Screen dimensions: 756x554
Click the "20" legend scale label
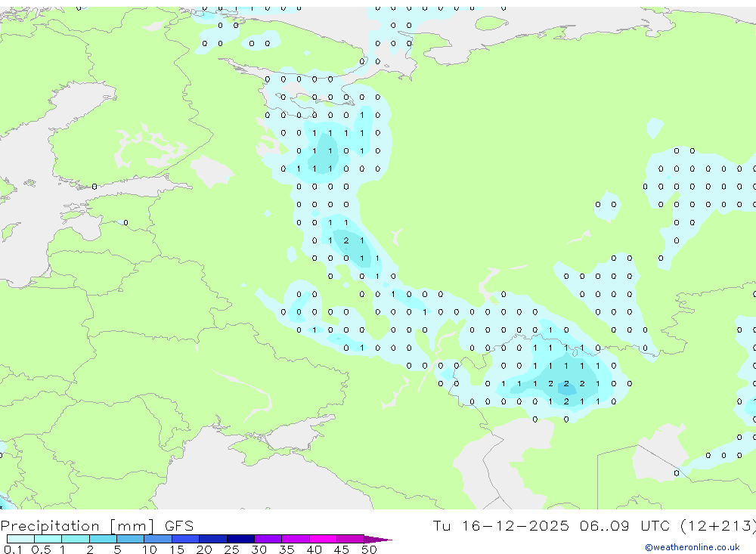coord(204,549)
